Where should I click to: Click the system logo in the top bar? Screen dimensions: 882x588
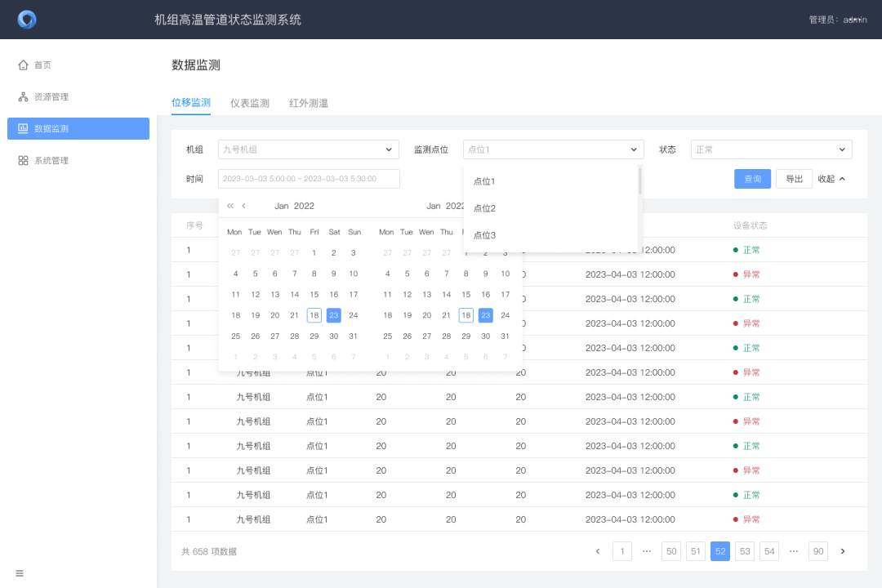click(27, 19)
